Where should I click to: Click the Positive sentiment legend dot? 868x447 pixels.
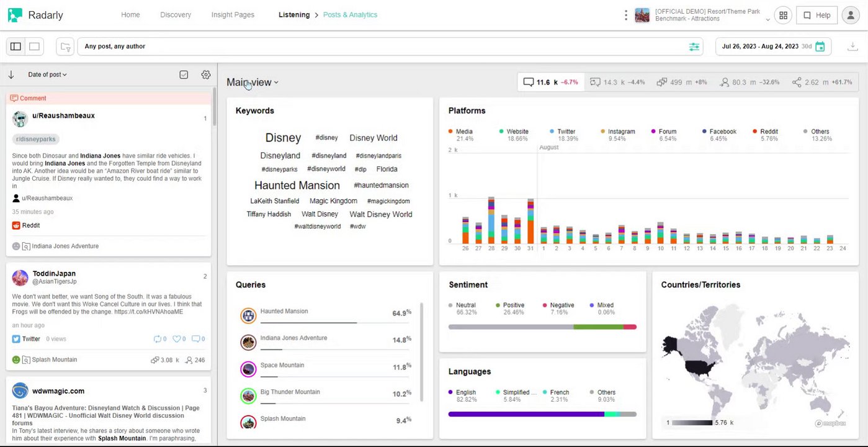(x=498, y=305)
